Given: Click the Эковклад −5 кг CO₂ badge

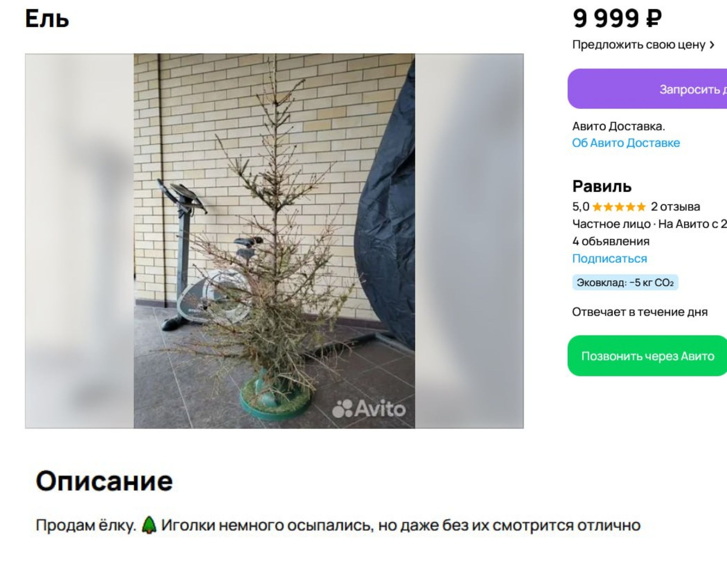Looking at the screenshot, I should [x=625, y=282].
